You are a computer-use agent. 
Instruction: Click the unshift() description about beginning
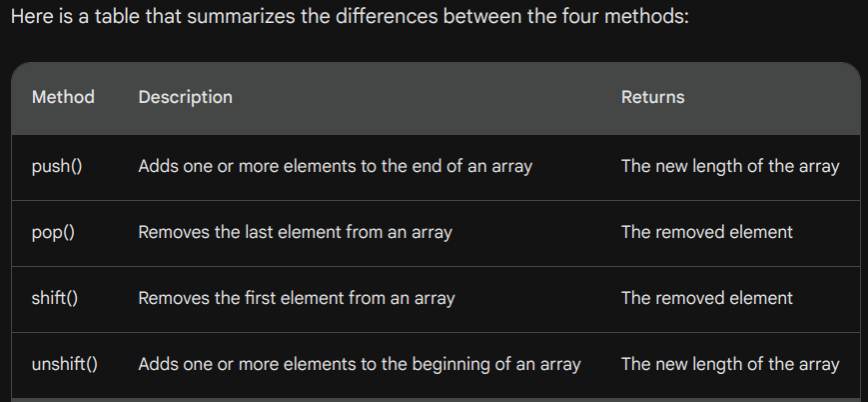click(360, 364)
